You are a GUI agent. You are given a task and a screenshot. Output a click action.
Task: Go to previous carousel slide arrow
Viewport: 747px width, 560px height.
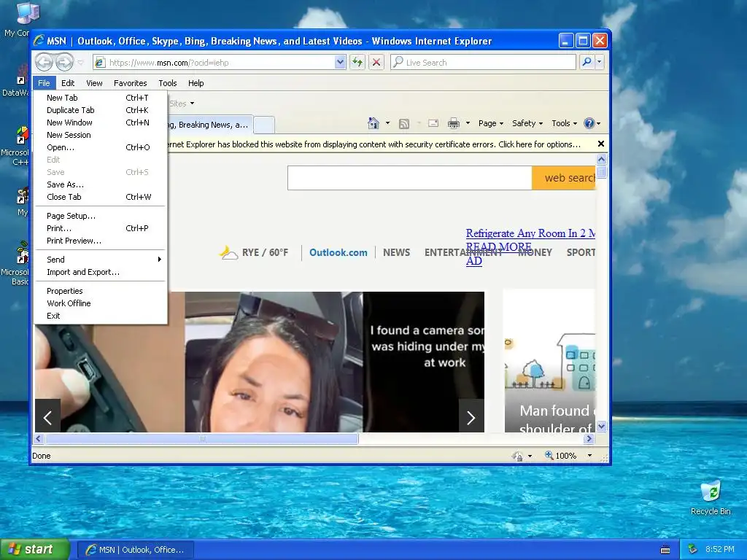(47, 418)
